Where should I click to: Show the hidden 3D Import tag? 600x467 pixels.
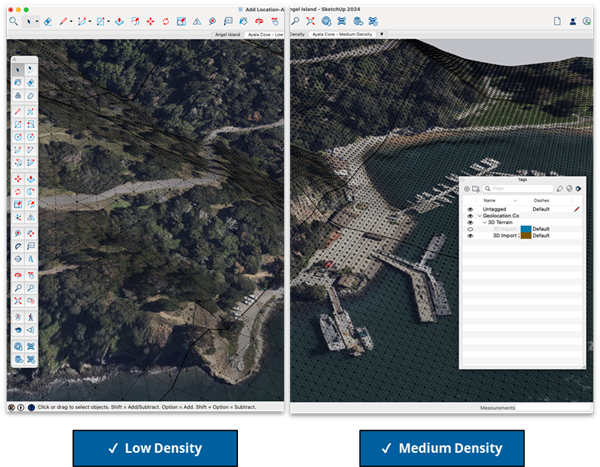(x=470, y=229)
